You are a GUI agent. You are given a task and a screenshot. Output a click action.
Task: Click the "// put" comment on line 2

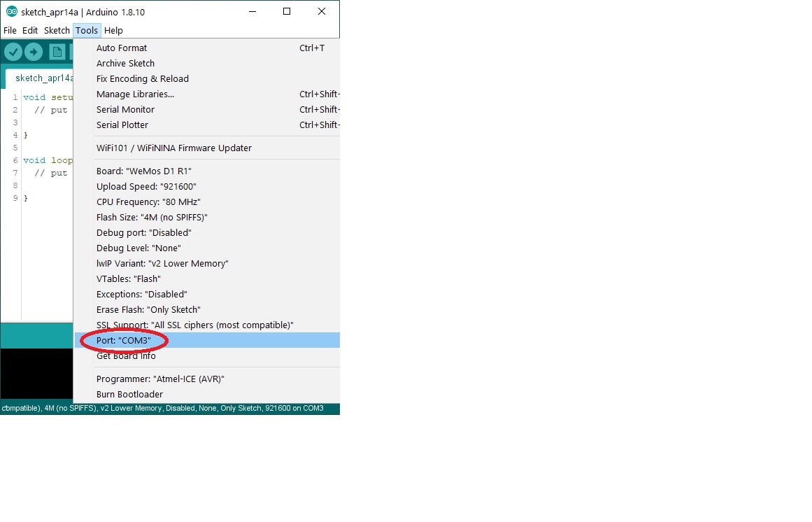(x=51, y=110)
